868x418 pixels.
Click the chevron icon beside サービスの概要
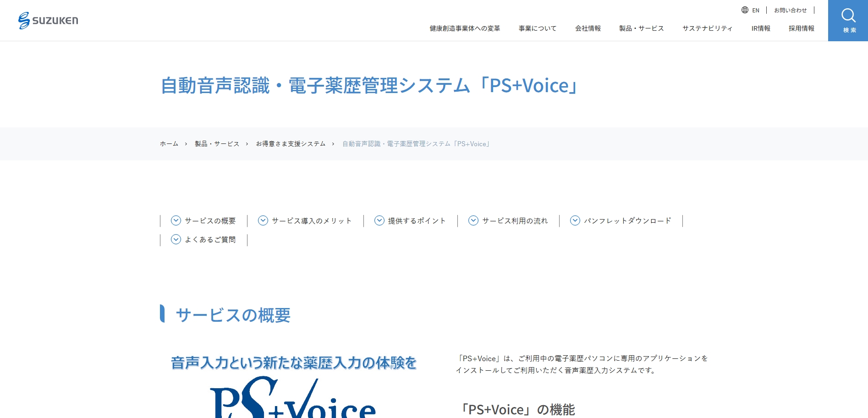tap(176, 220)
